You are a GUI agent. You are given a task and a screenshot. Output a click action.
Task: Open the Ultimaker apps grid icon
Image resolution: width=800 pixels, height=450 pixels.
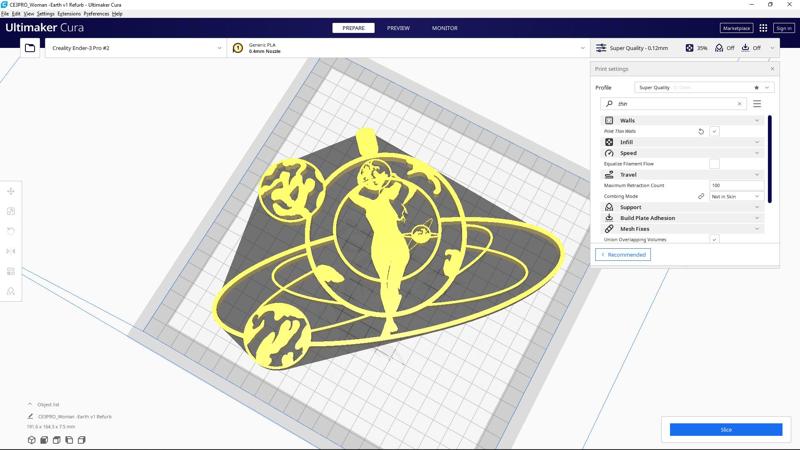tap(763, 28)
